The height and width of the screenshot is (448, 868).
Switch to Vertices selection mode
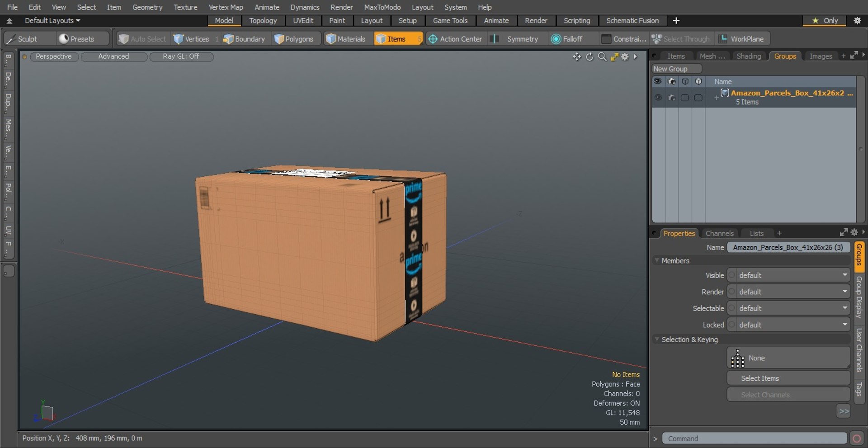[192, 39]
